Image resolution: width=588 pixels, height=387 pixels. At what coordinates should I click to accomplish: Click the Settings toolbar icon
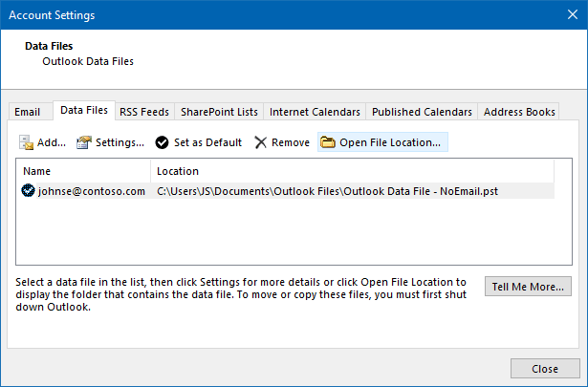pyautogui.click(x=84, y=142)
